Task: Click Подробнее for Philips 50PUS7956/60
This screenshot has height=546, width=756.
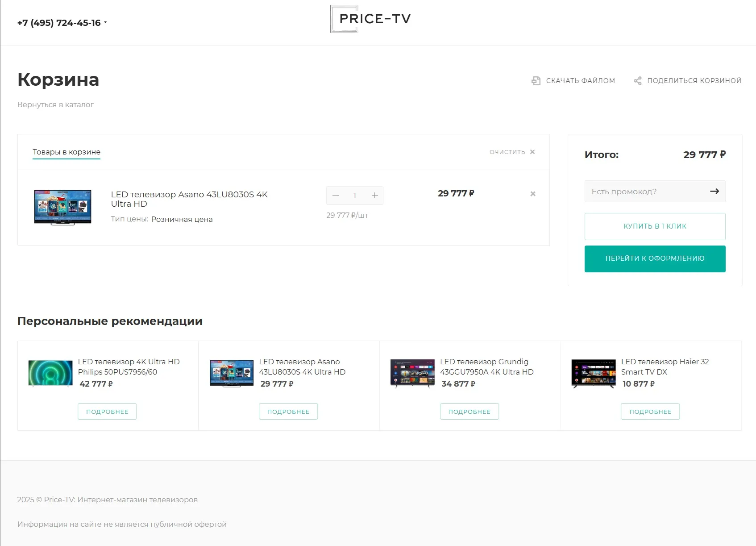Action: click(x=107, y=412)
